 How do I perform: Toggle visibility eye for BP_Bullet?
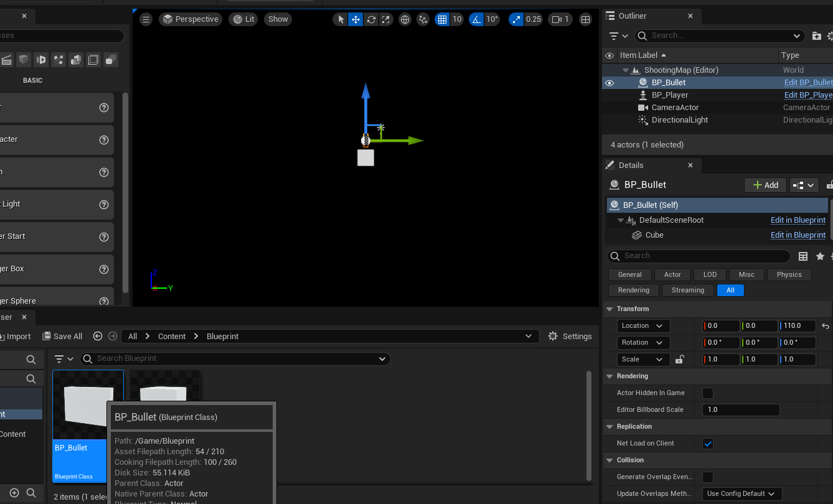(609, 83)
